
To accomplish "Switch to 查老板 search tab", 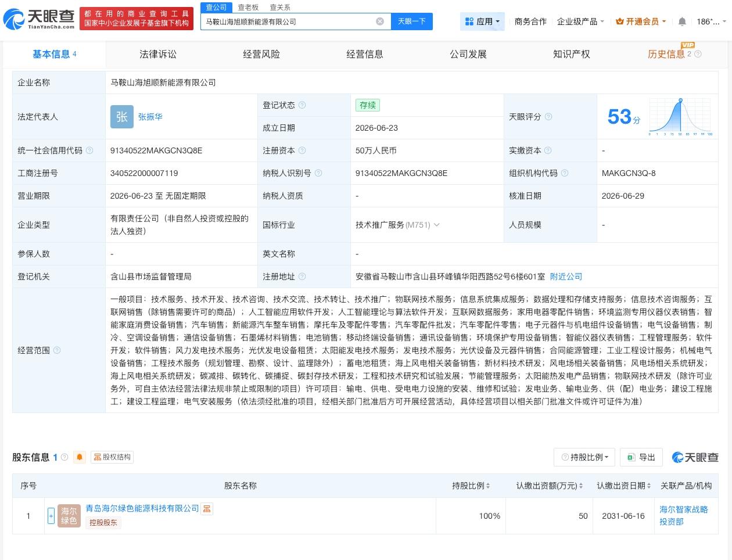I will click(248, 7).
